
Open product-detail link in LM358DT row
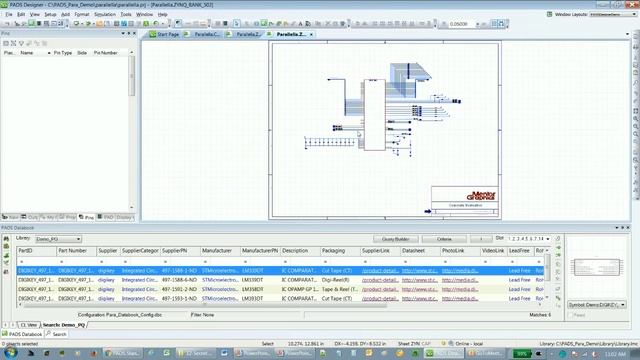380,289
